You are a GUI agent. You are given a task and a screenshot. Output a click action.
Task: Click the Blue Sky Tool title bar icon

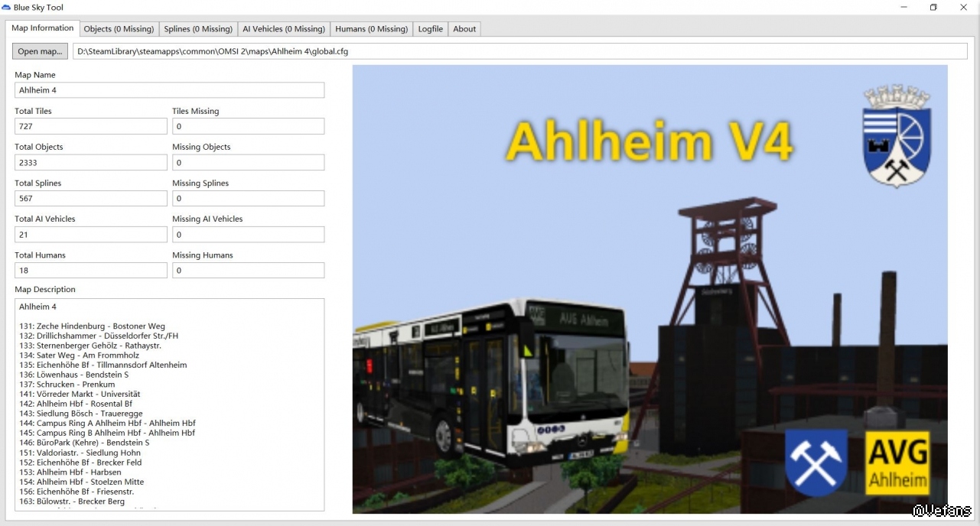point(7,7)
